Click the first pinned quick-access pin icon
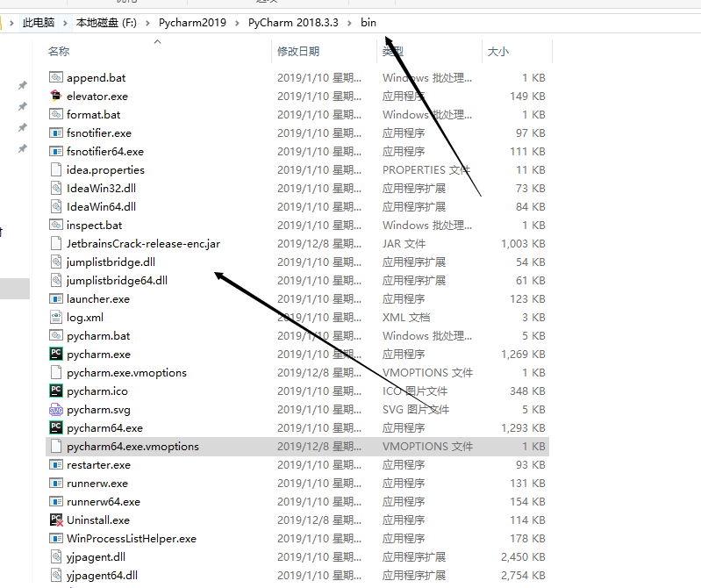 tap(22, 85)
